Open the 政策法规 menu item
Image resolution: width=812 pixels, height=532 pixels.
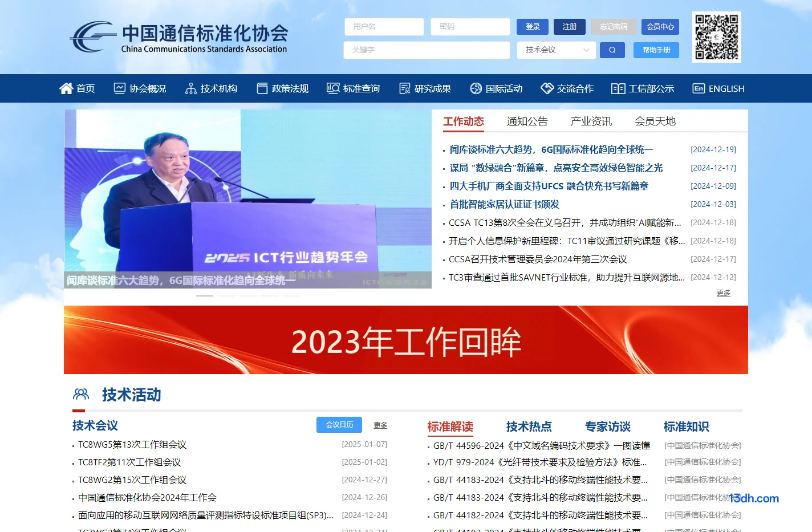tap(290, 88)
